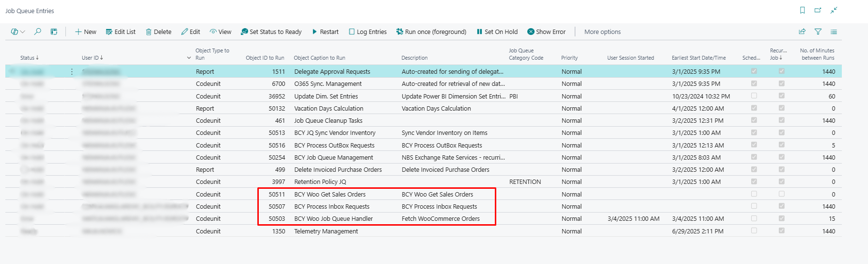Open the View action

pyautogui.click(x=221, y=32)
